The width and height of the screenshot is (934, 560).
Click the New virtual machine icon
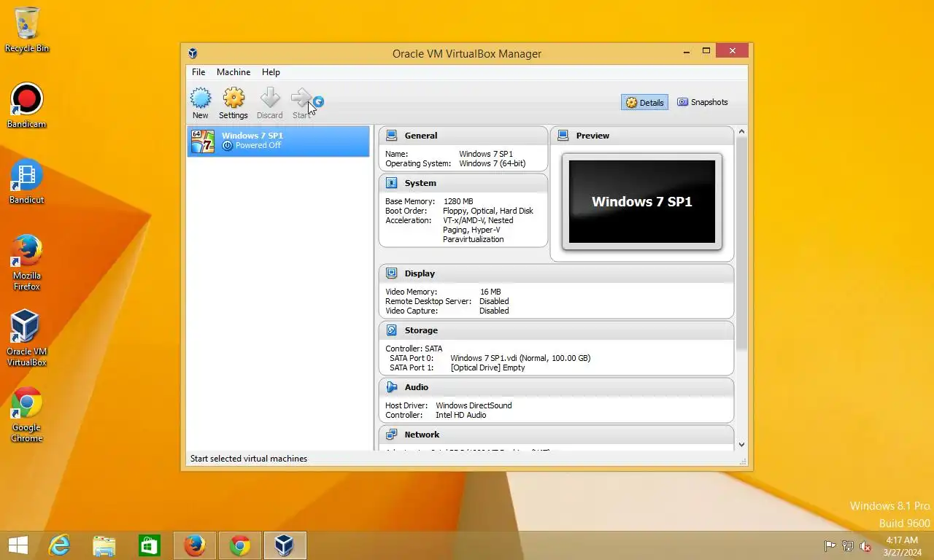pyautogui.click(x=201, y=98)
